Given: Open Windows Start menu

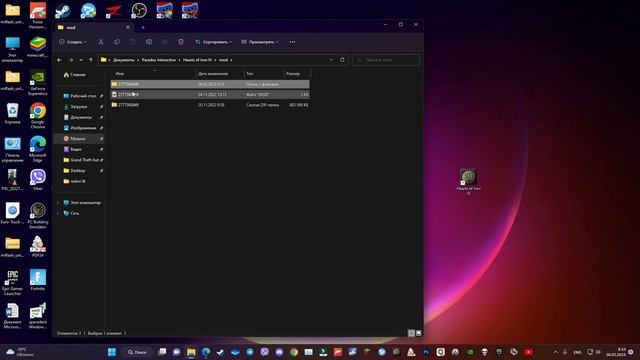Looking at the screenshot, I should click(111, 352).
